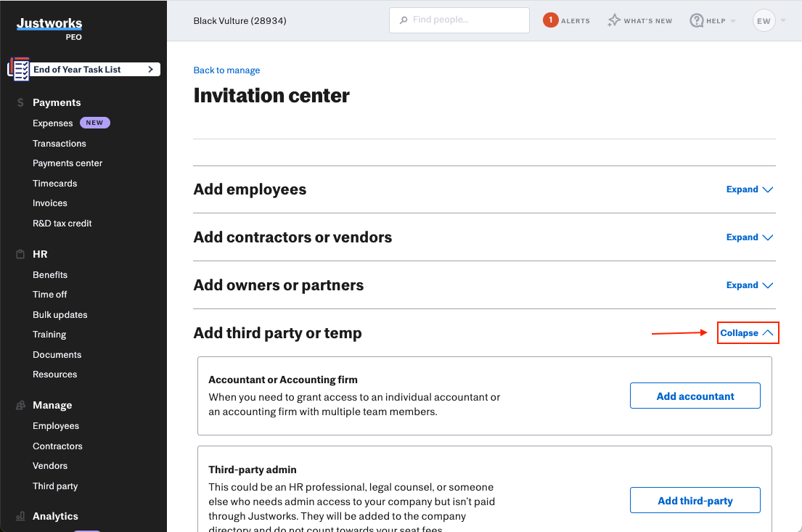Collapse the Add third party or temp section

click(x=748, y=332)
